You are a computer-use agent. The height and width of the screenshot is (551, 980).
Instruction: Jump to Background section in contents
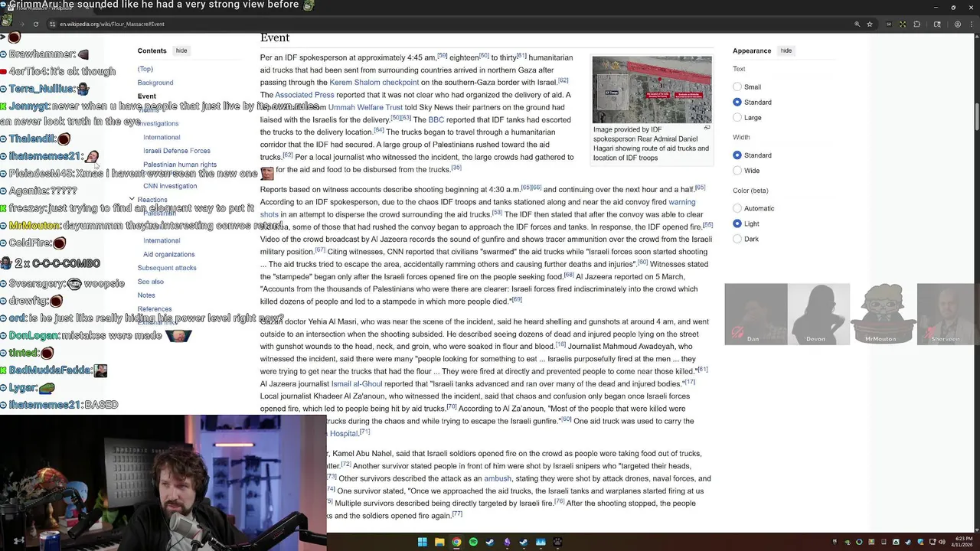point(155,83)
